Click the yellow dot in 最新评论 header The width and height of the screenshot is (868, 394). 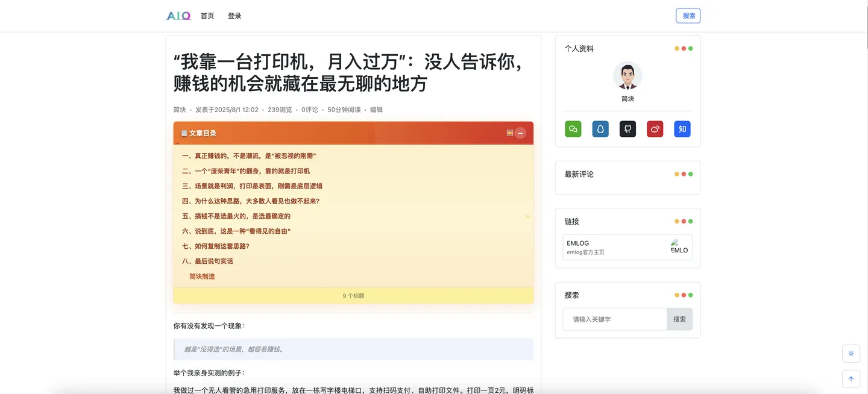point(677,174)
